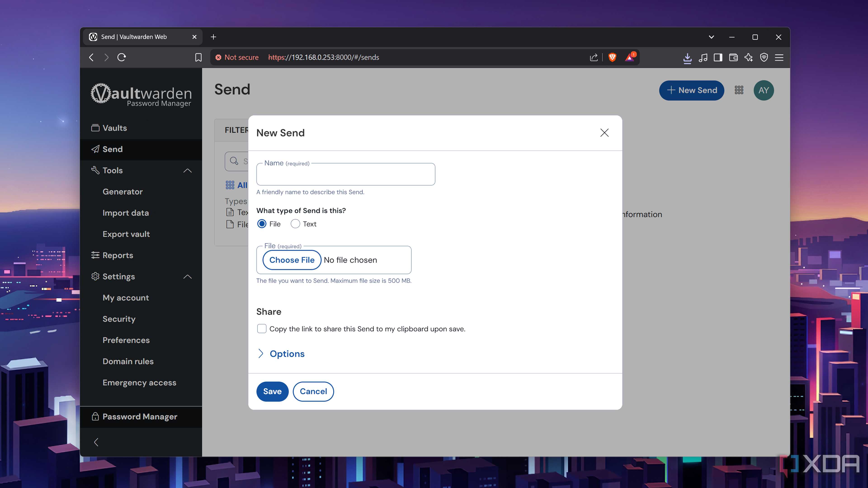This screenshot has width=868, height=488.
Task: Click Password Manager product switcher
Action: [x=141, y=417]
